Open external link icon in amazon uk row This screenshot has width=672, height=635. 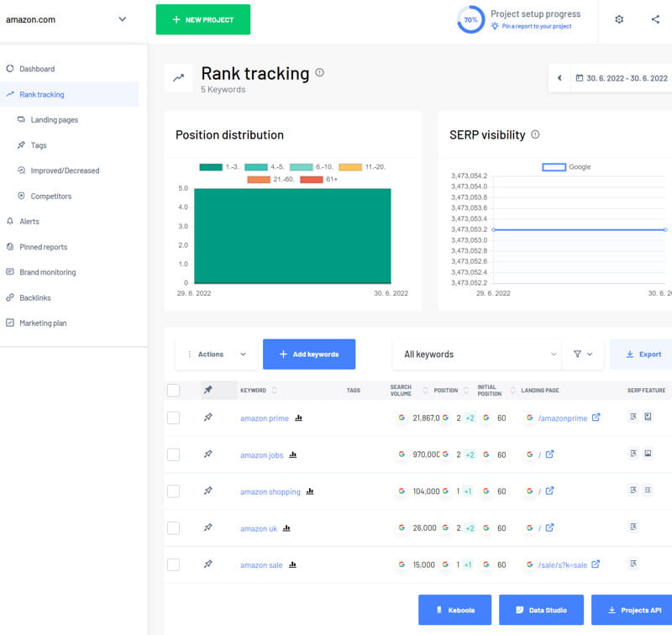tap(550, 527)
